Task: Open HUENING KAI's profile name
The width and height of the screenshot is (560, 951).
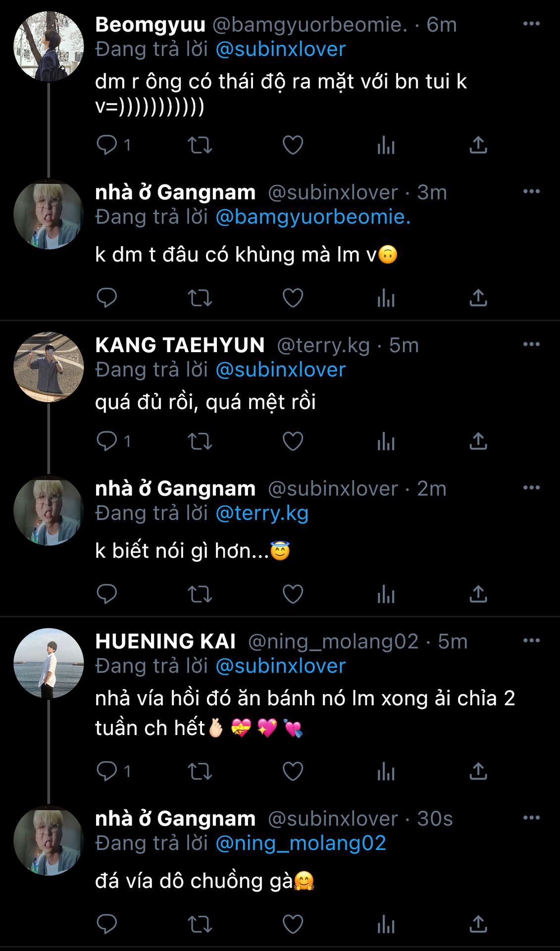Action: click(x=165, y=641)
